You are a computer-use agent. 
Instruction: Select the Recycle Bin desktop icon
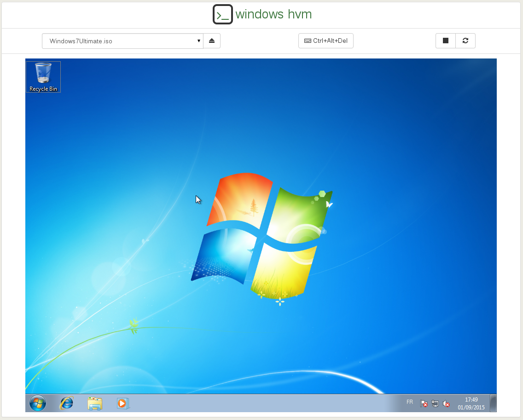pyautogui.click(x=43, y=77)
